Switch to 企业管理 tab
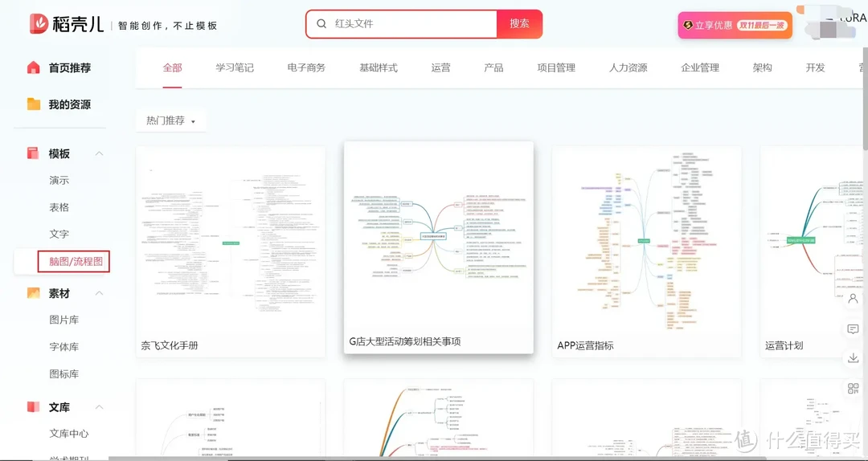 [x=700, y=68]
